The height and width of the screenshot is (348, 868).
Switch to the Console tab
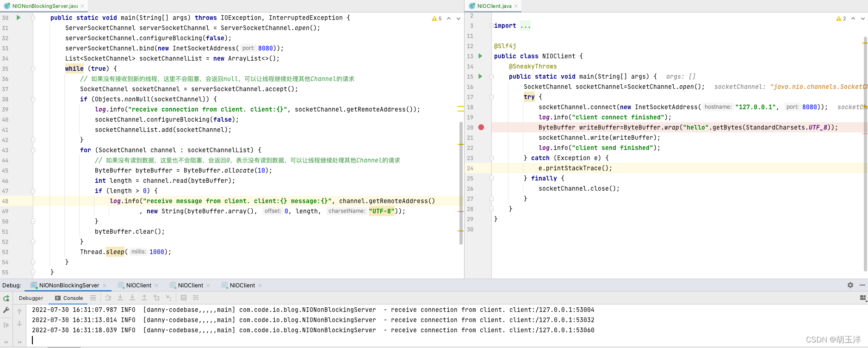tap(69, 298)
